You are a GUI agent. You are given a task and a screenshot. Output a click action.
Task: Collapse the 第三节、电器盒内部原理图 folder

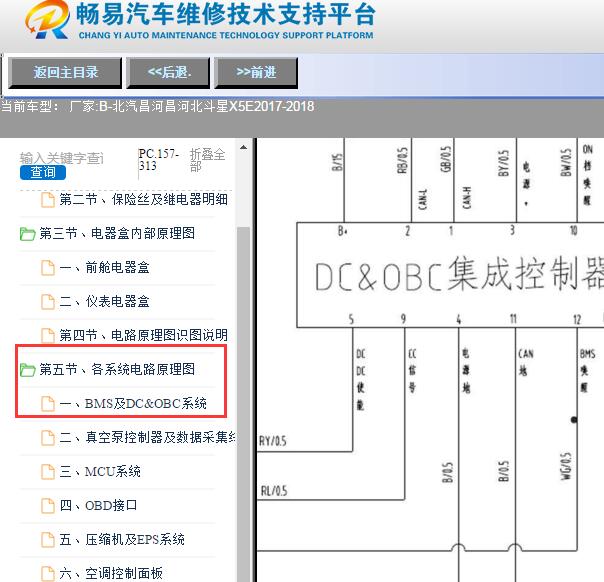117,233
